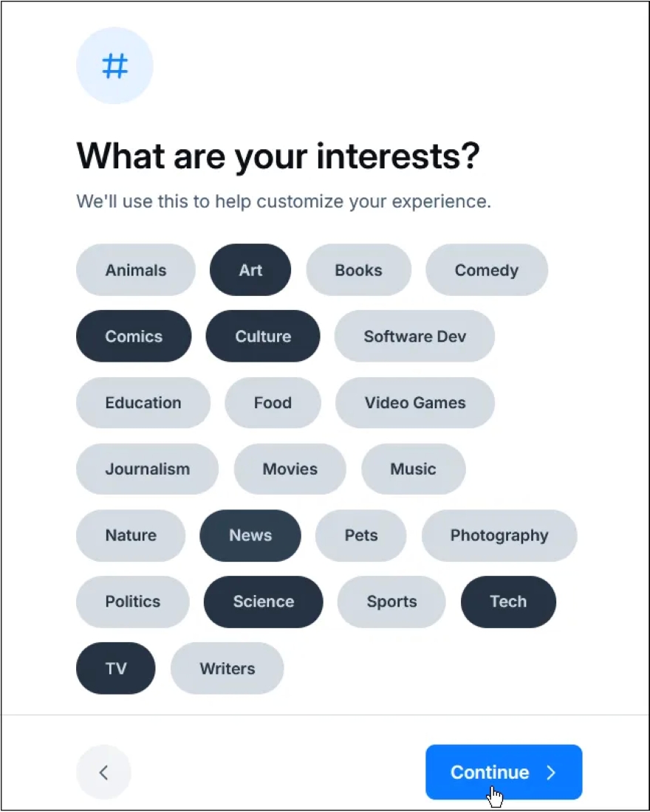This screenshot has width=650, height=812.
Task: Select the Politics interest chip
Action: pyautogui.click(x=133, y=602)
